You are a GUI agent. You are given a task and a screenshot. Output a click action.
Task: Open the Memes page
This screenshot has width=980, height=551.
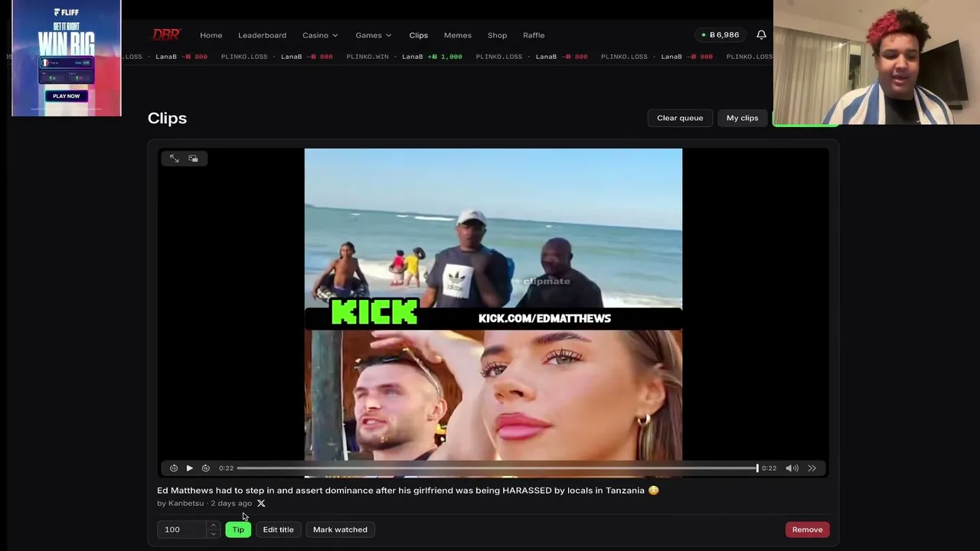tap(458, 35)
